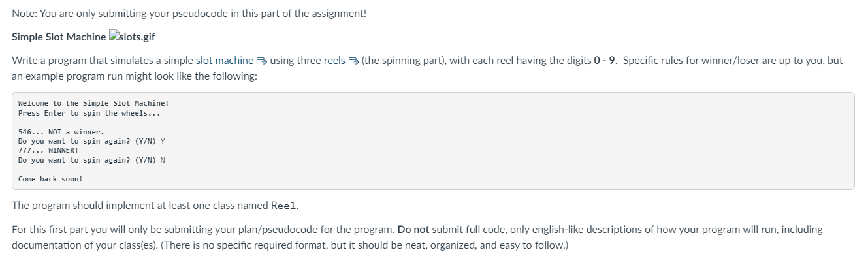Click external-link icon after slot machine
This screenshot has height=267, width=868.
pos(261,61)
